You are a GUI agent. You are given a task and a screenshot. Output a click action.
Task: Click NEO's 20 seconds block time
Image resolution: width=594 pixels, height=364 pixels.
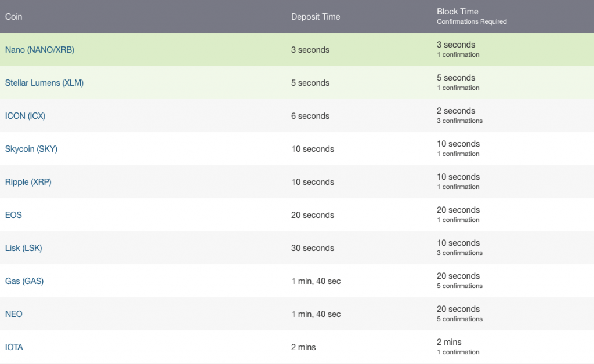[458, 309]
